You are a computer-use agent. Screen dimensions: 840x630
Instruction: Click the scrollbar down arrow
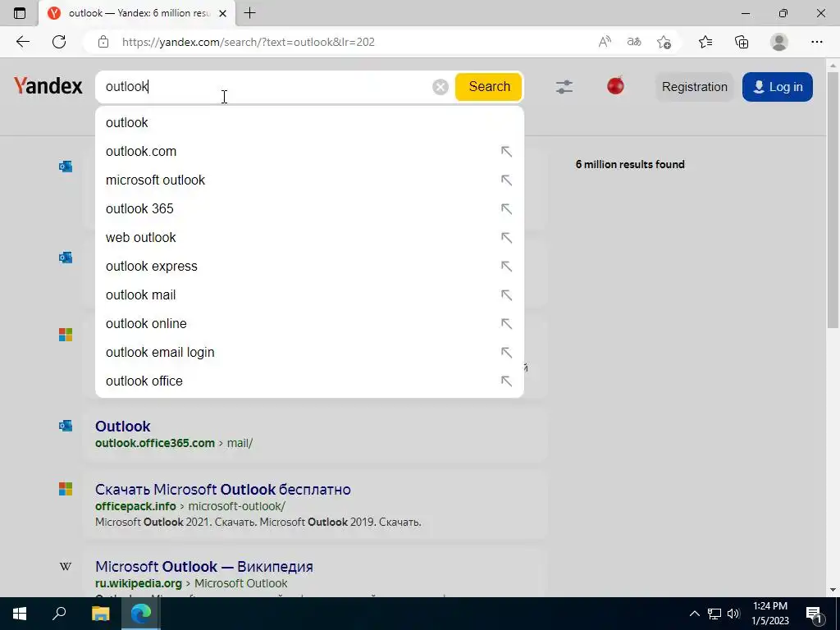coord(833,590)
